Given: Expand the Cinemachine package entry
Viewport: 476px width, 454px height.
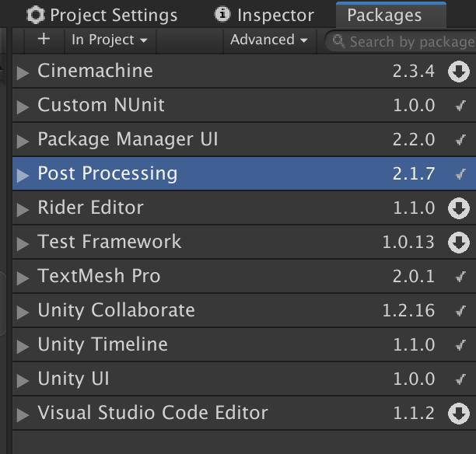Looking at the screenshot, I should [x=23, y=72].
